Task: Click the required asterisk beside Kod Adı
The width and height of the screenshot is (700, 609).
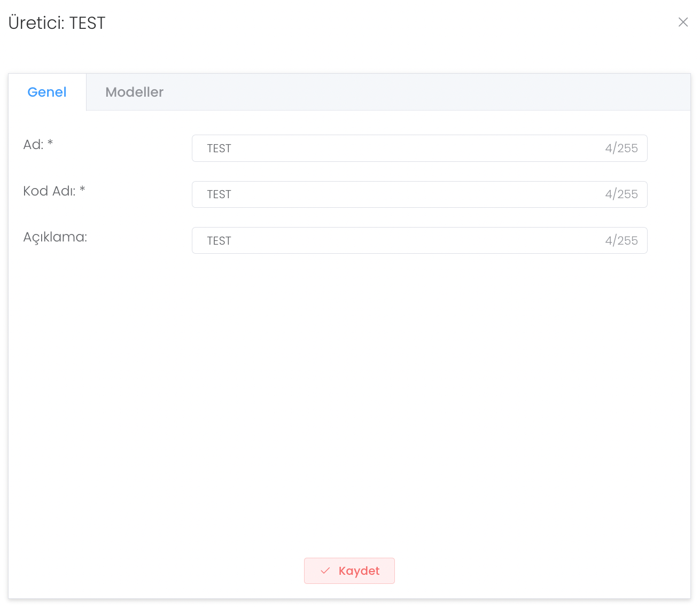Action: 82,189
